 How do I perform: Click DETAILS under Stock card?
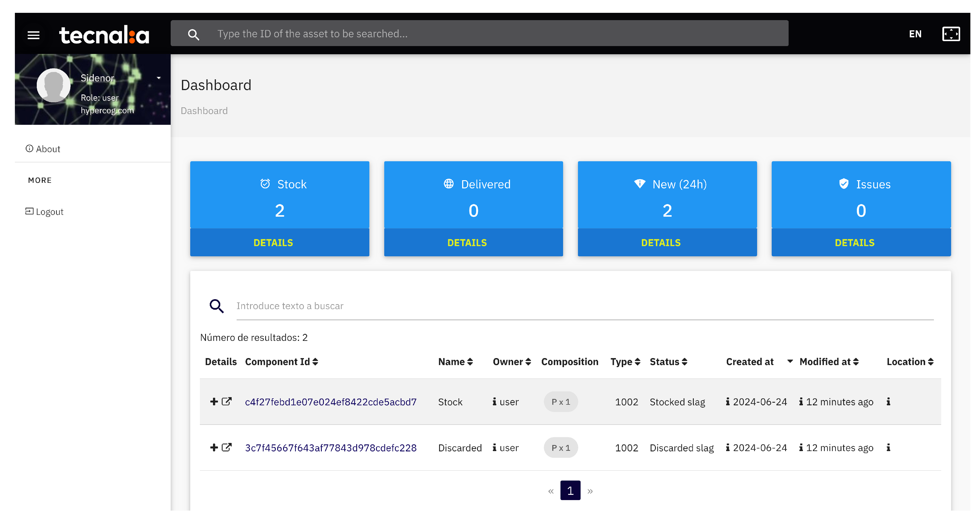pyautogui.click(x=273, y=243)
